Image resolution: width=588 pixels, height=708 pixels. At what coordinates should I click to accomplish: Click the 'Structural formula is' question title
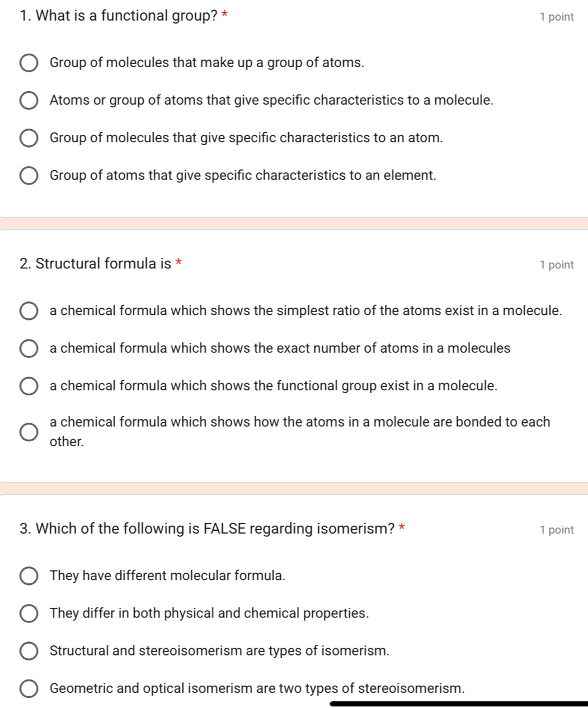click(95, 263)
